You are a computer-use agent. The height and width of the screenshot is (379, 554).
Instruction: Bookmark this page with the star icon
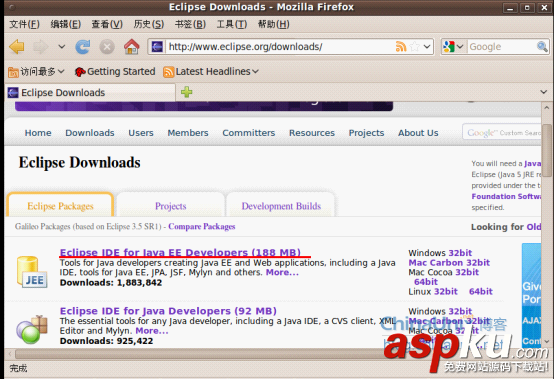pos(414,47)
